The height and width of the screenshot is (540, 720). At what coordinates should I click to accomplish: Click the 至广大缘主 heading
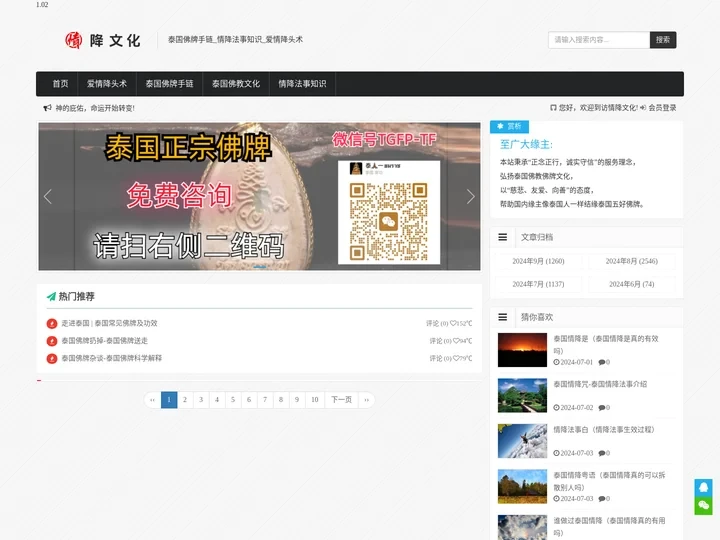tap(526, 145)
